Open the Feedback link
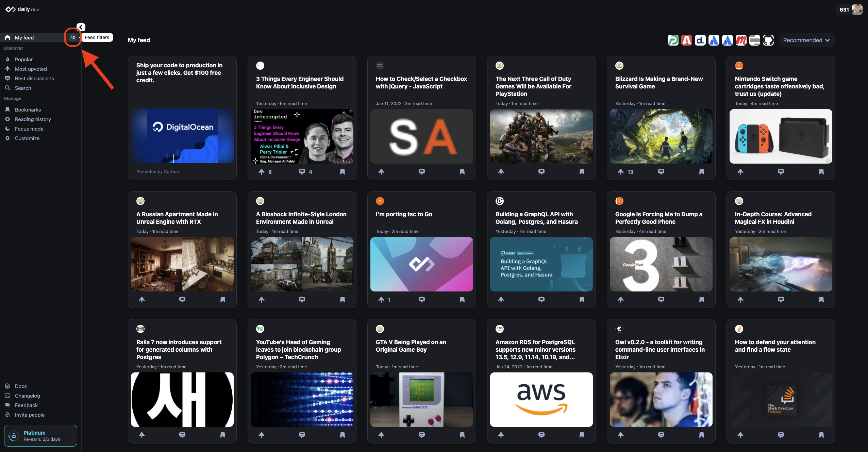Viewport: 868px width, 452px height. tap(26, 405)
